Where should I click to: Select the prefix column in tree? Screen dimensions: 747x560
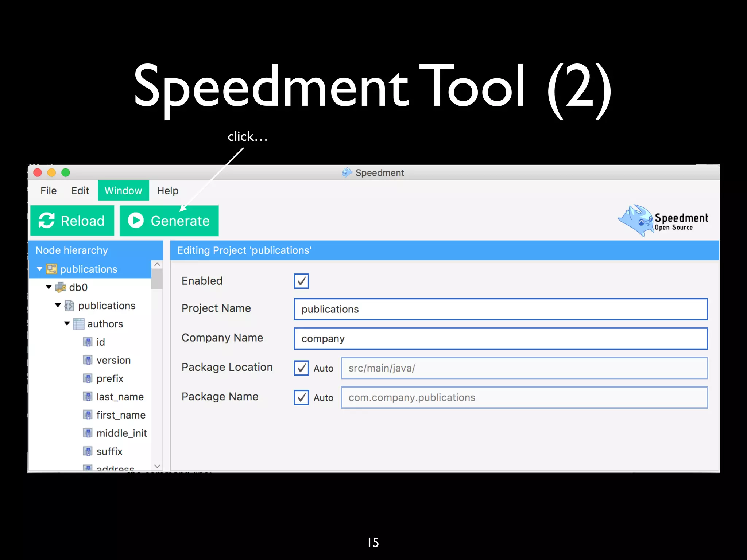click(x=110, y=378)
